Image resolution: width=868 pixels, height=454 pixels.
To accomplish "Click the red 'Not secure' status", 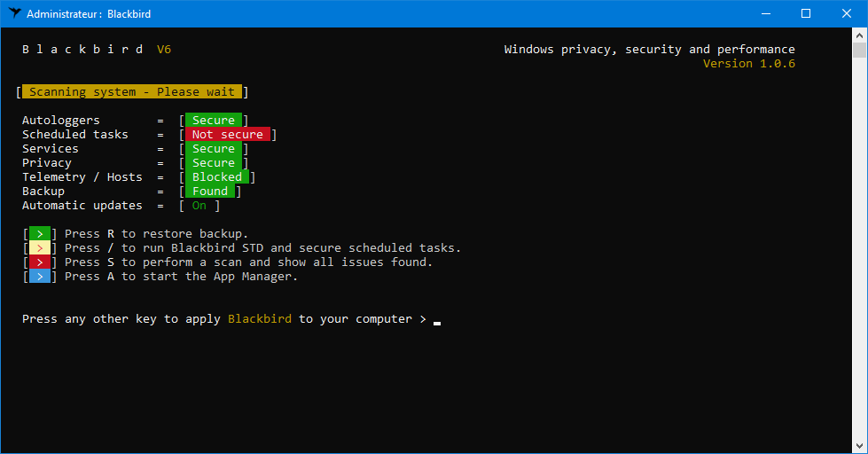I will coord(228,135).
